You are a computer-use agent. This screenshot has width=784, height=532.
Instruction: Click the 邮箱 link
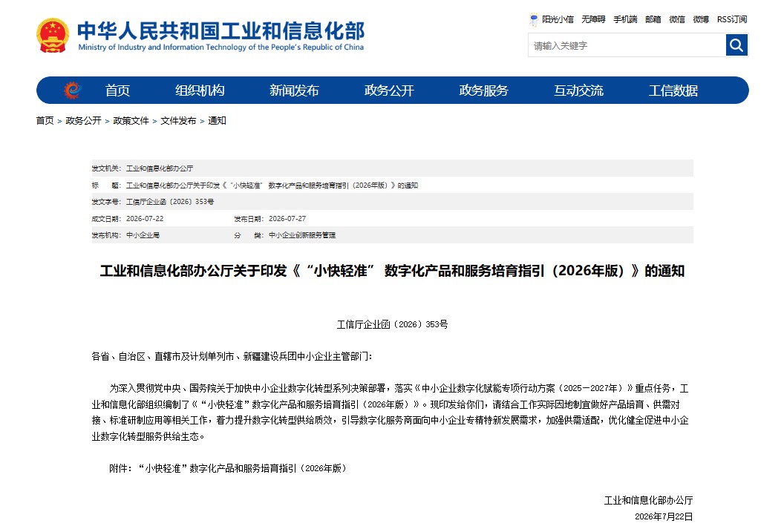(653, 19)
